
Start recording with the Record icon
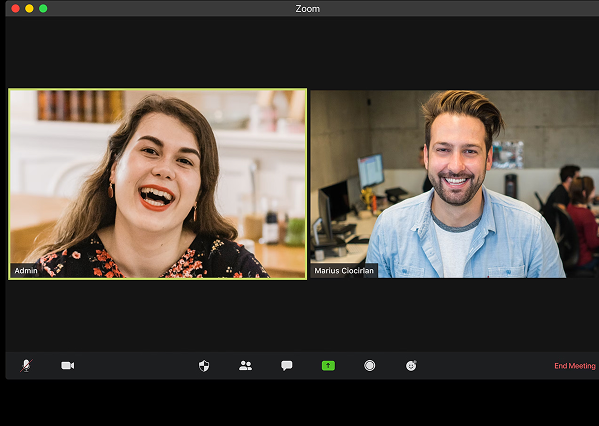(x=369, y=366)
